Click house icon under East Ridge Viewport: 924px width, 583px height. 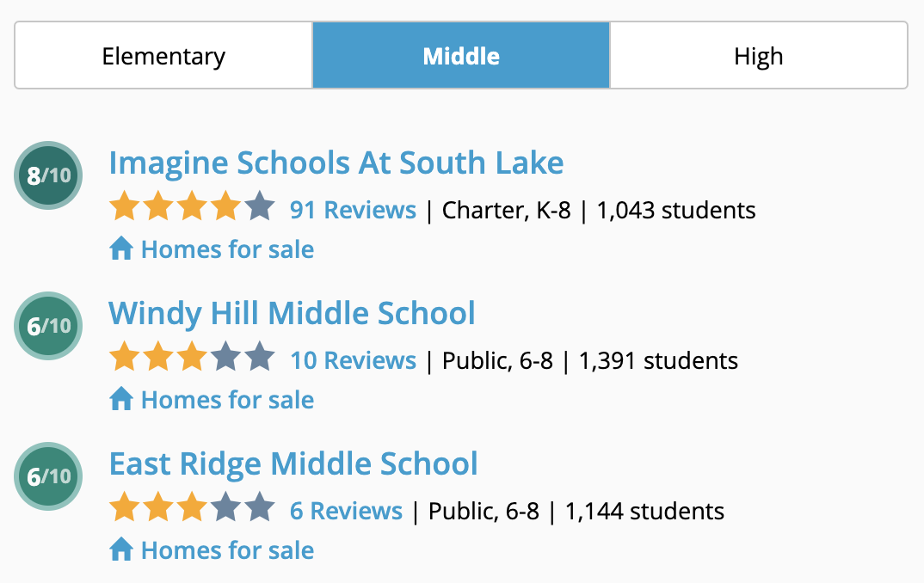(x=121, y=549)
